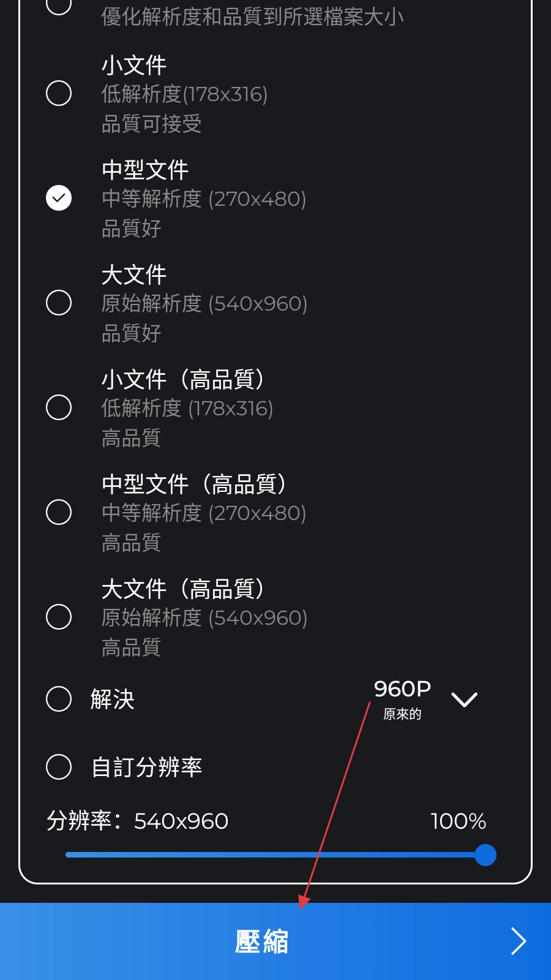This screenshot has width=551, height=980.
Task: Click the middle of the resolution slider track
Action: click(x=275, y=855)
